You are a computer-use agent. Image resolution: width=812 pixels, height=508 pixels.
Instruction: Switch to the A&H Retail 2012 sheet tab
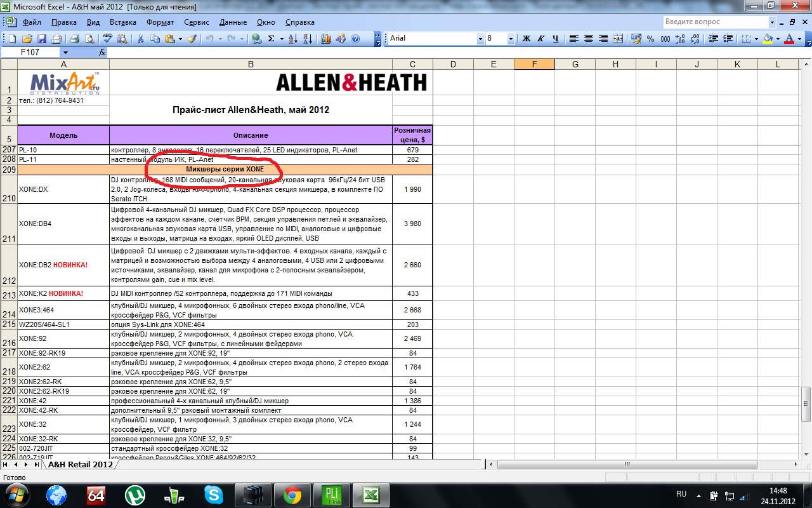80,465
